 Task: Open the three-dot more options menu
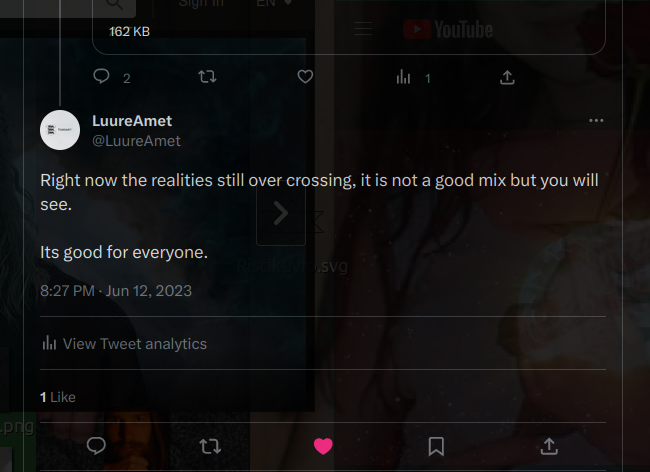point(596,121)
